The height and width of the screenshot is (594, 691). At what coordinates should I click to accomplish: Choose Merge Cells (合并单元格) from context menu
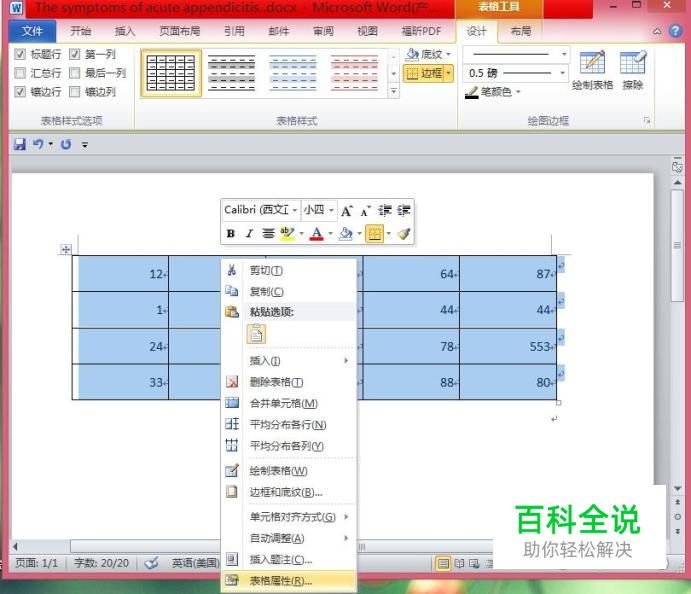point(289,403)
